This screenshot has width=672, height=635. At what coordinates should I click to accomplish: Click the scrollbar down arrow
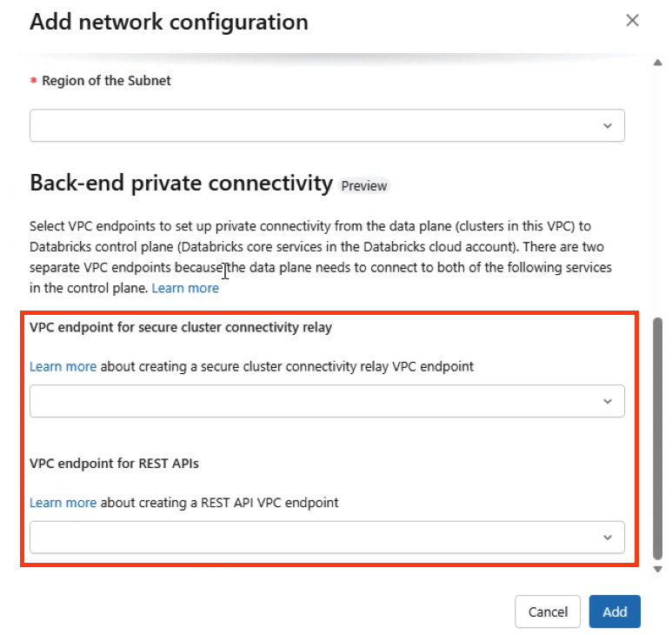click(x=658, y=570)
